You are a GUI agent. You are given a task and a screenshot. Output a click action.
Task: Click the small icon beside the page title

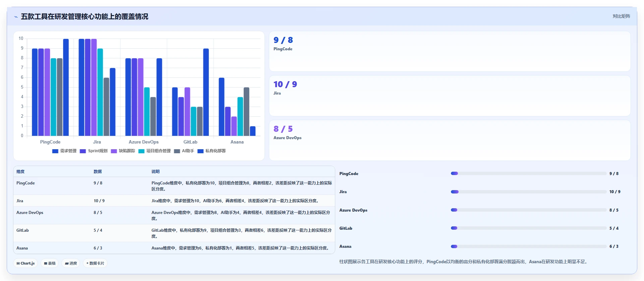pos(16,17)
